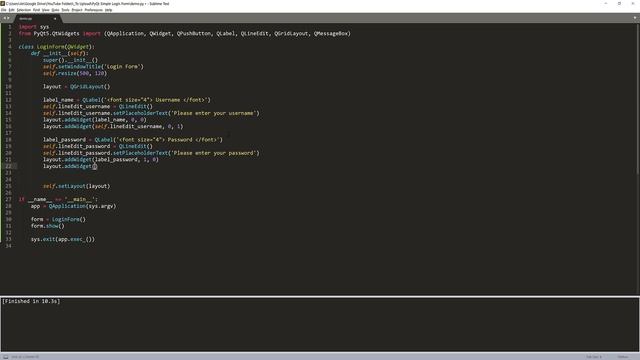Click the line and column indicator in status bar
640x360 pixels.
pos(25,357)
